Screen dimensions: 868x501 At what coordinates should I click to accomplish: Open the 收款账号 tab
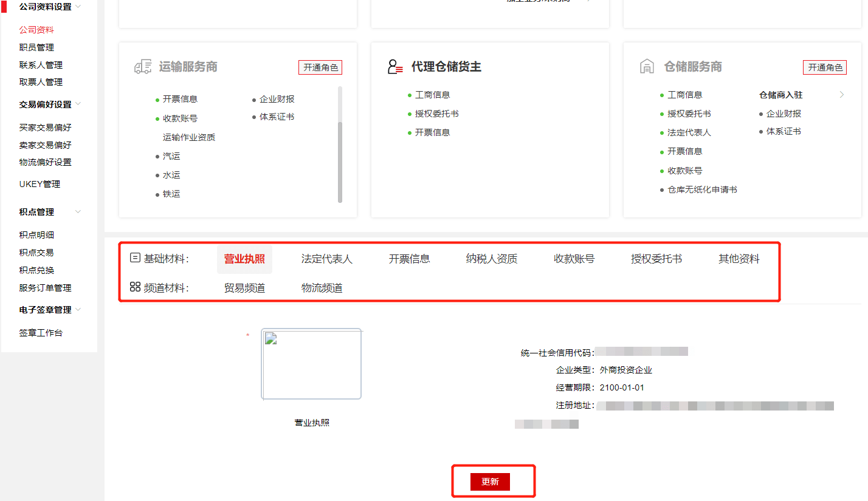click(574, 259)
